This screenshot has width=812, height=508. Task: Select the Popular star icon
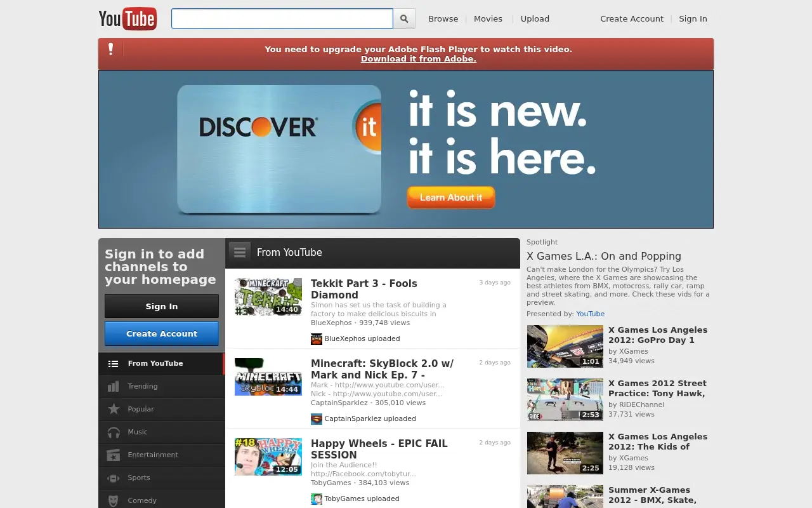coord(114,409)
